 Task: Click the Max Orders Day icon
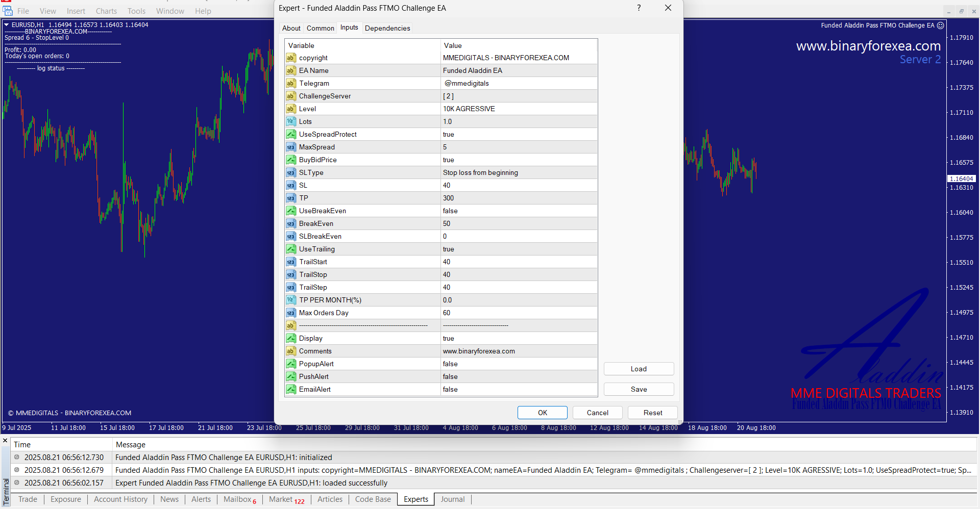pyautogui.click(x=291, y=313)
